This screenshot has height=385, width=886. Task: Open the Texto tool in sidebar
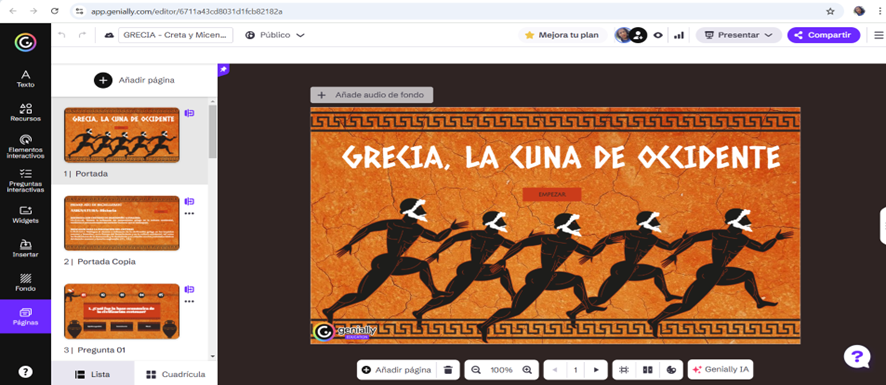click(x=25, y=79)
